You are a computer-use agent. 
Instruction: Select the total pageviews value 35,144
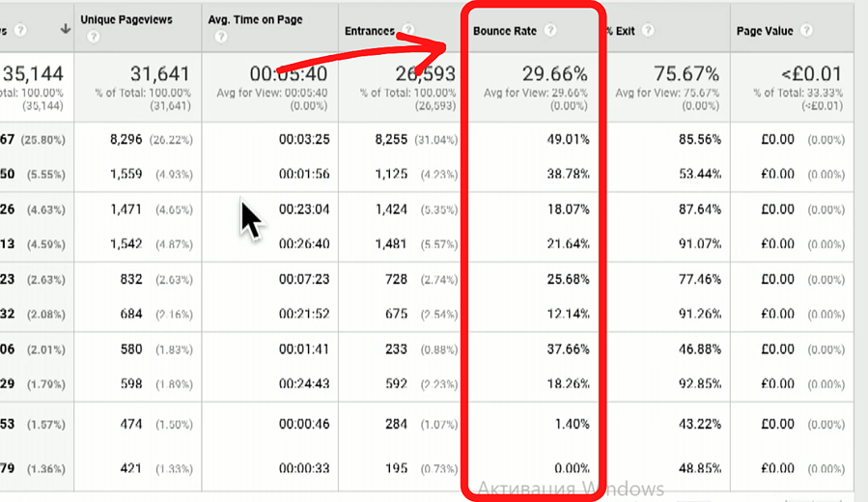click(x=33, y=73)
